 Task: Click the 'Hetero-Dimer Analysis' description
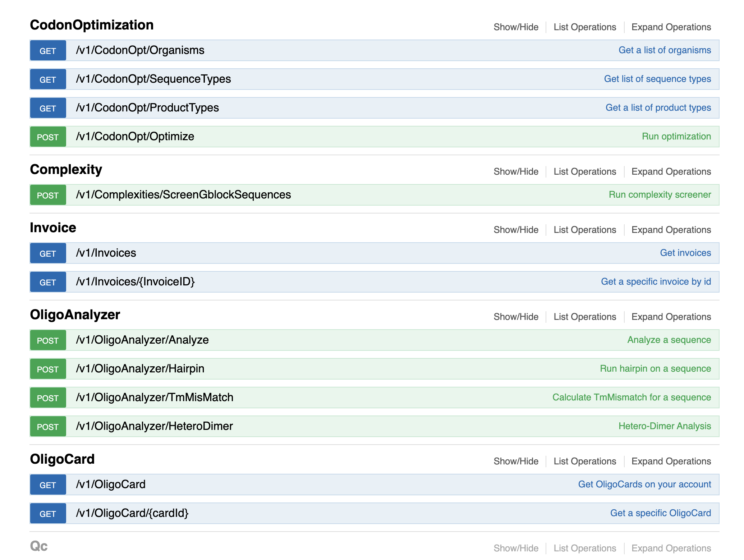coord(665,426)
